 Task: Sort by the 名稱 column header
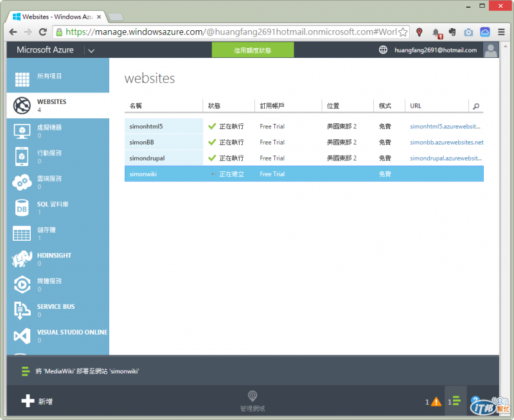136,105
